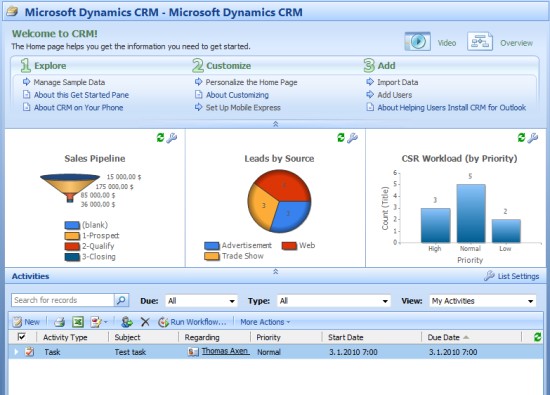Click the Microsoft Dynamics CRM title icon
Screen dimensions: 550x395
tap(13, 12)
